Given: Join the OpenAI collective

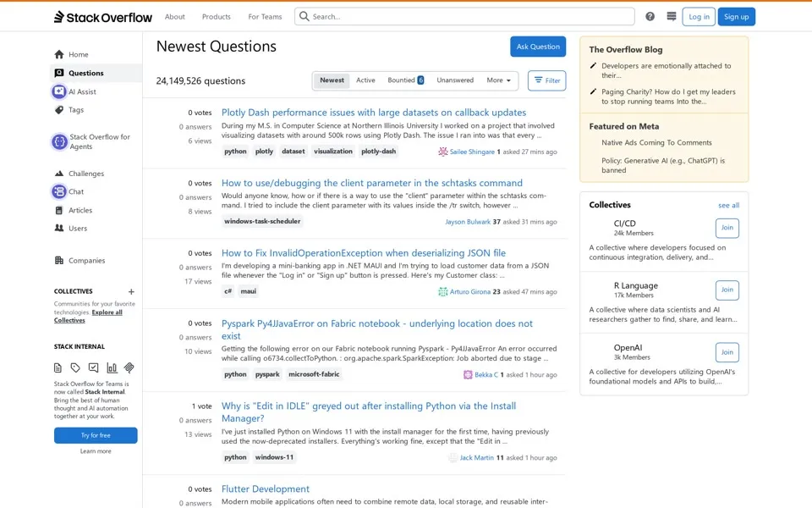Looking at the screenshot, I should point(727,352).
